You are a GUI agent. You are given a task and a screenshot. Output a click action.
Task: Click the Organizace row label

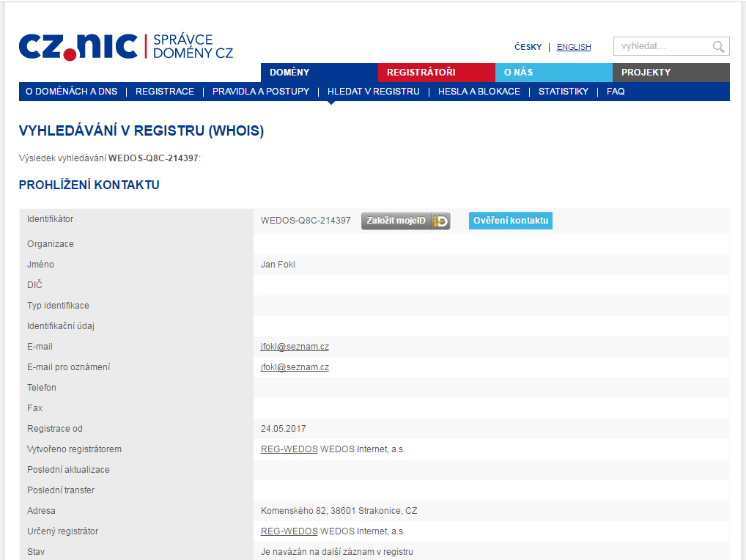point(51,244)
